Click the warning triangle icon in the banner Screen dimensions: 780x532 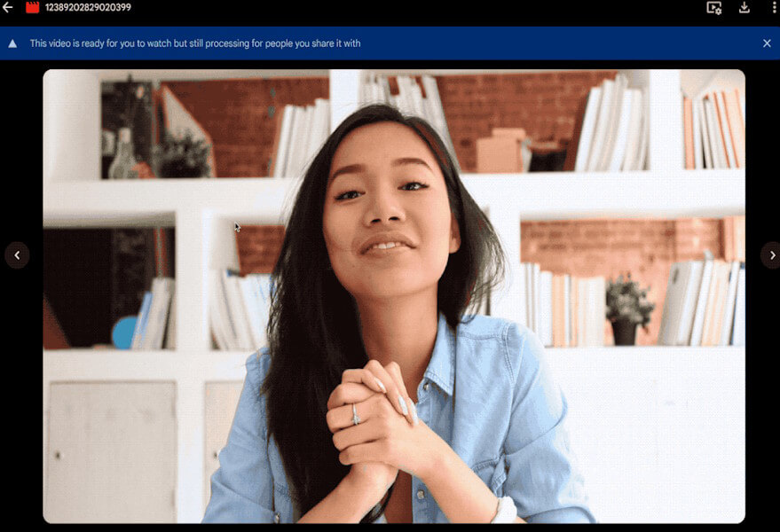pyautogui.click(x=13, y=43)
